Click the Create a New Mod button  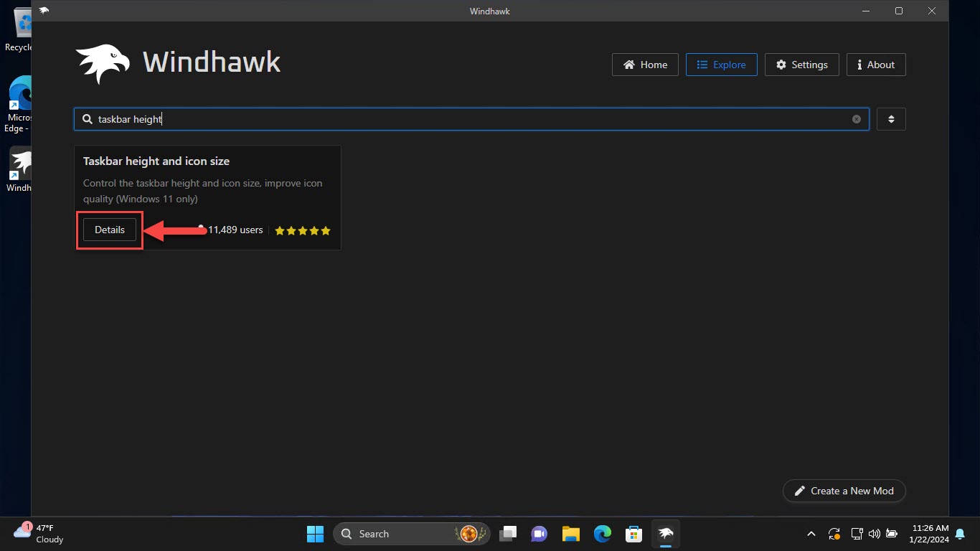pos(844,491)
